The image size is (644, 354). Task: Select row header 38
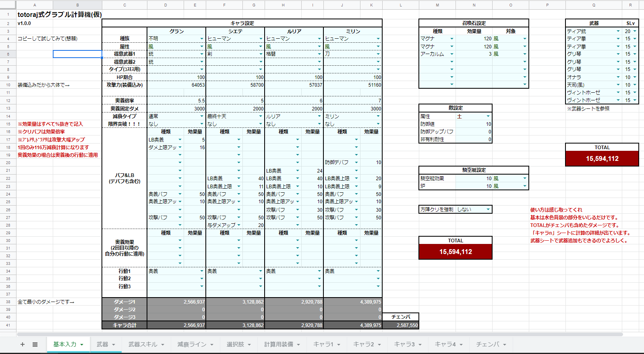click(8, 302)
